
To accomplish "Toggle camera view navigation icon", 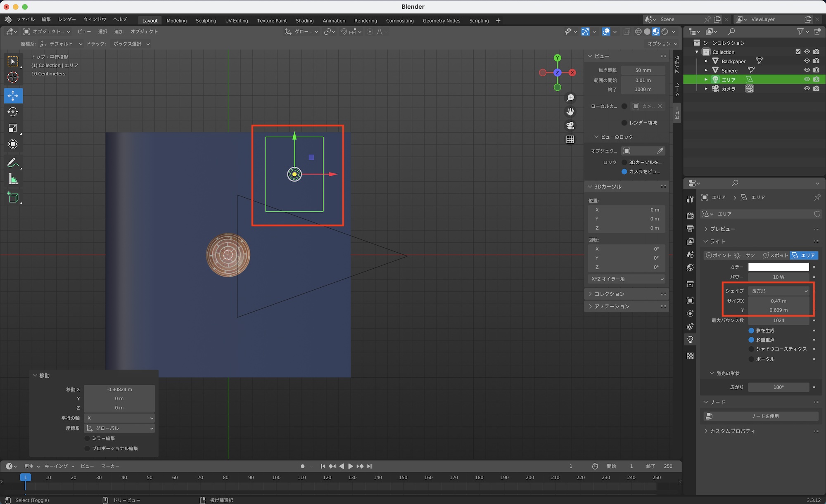I will [570, 125].
